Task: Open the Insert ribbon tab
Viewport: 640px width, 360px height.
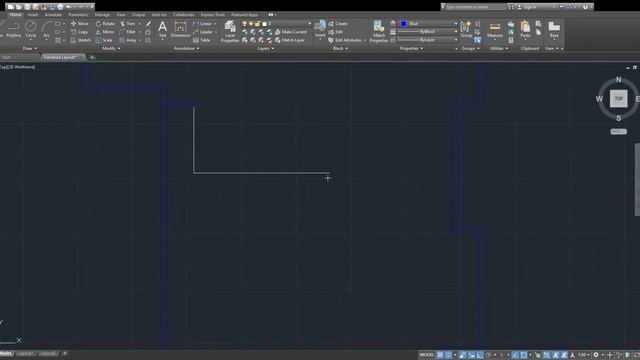Action: [33, 15]
